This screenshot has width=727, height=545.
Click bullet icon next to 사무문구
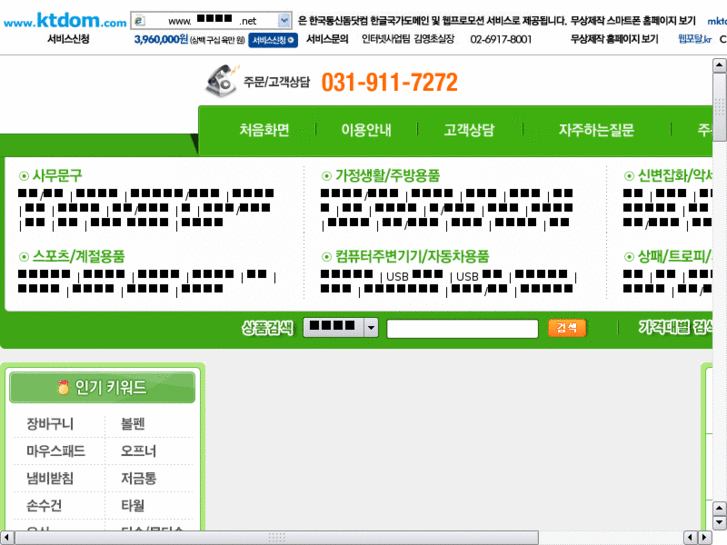point(24,176)
